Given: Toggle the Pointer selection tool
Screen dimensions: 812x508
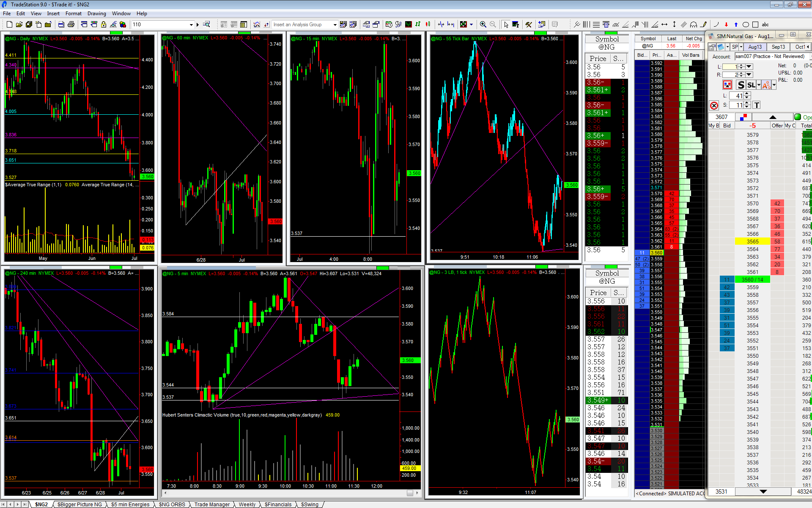Looking at the screenshot, I should pos(506,25).
